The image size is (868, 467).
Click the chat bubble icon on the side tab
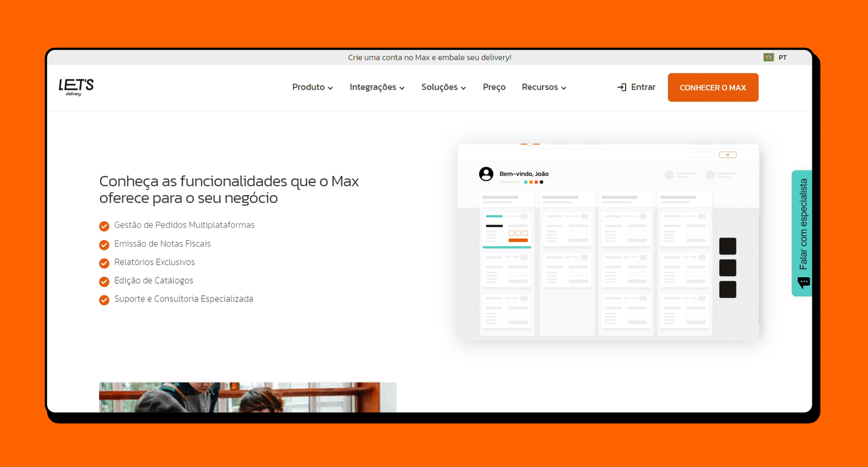click(804, 283)
